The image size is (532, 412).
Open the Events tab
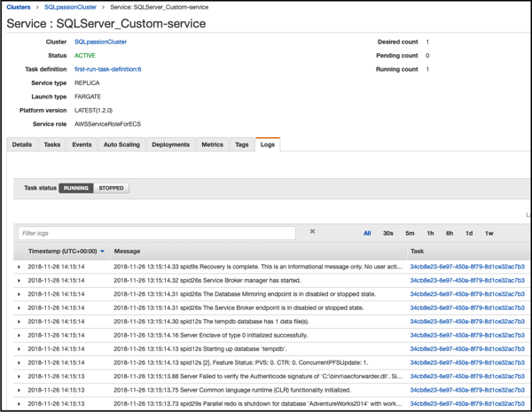click(x=82, y=144)
